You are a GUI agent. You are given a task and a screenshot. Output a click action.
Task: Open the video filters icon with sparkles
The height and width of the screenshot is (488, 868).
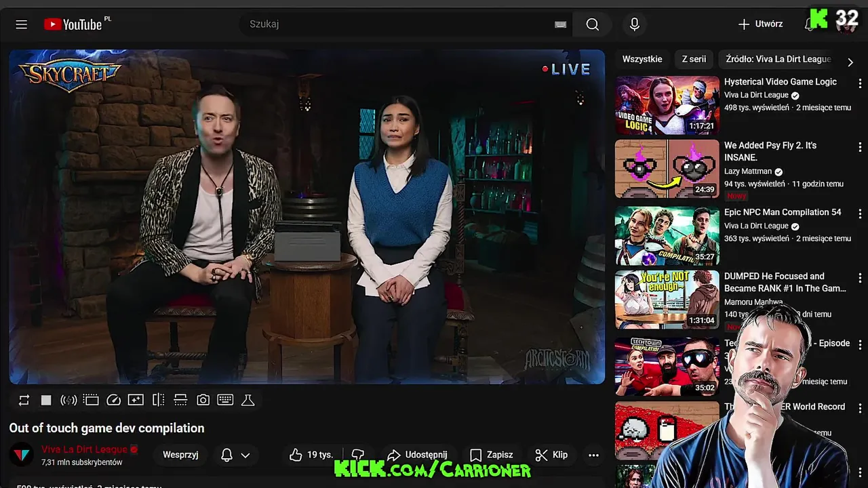136,400
